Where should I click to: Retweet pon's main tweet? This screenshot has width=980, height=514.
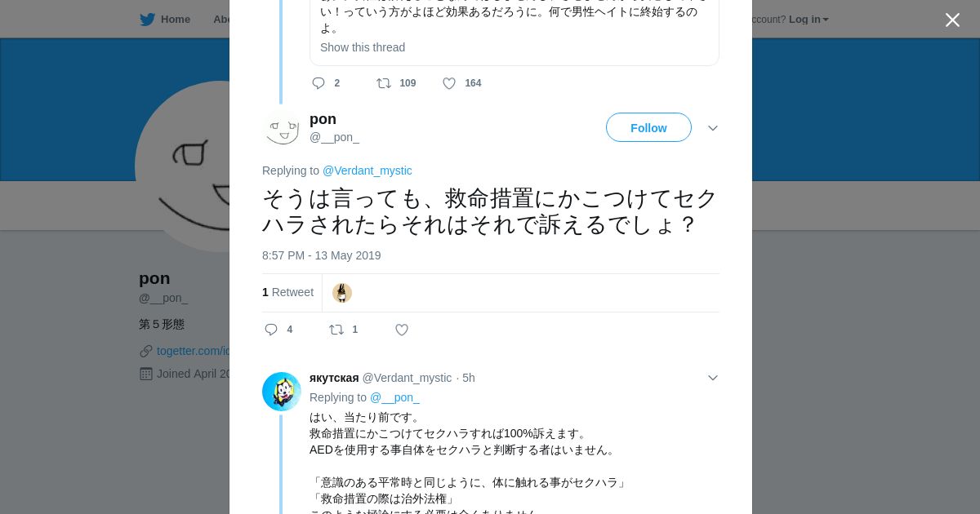click(x=336, y=330)
